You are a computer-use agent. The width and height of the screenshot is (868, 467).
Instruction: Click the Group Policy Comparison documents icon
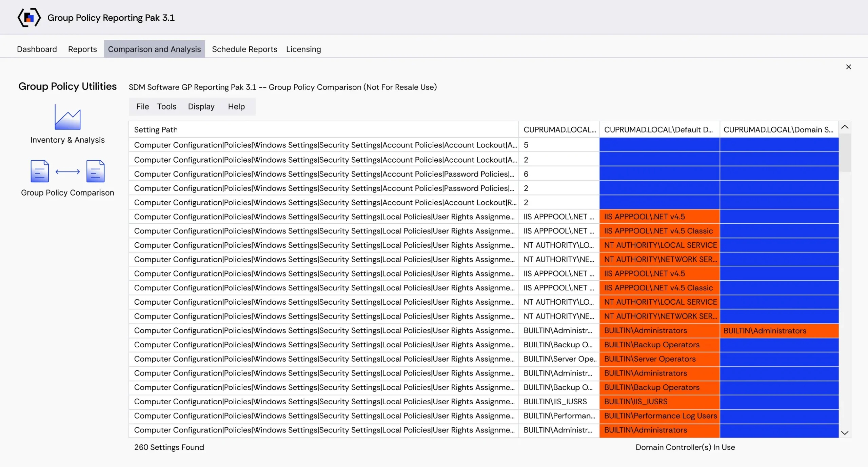click(x=67, y=171)
